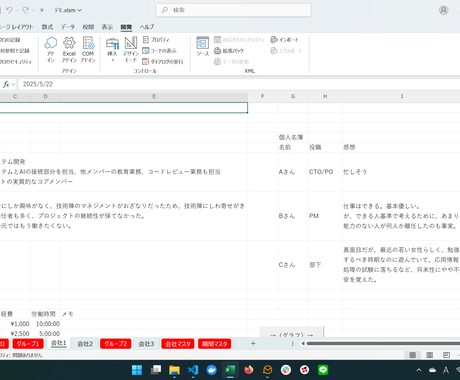Open the 表示 ribbon tab
The image size is (460, 380).
click(107, 27)
